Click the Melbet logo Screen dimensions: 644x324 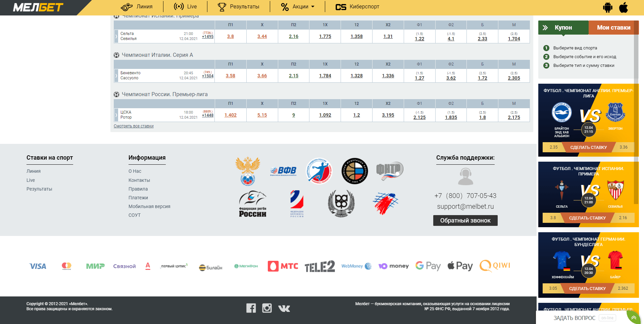(x=38, y=7)
